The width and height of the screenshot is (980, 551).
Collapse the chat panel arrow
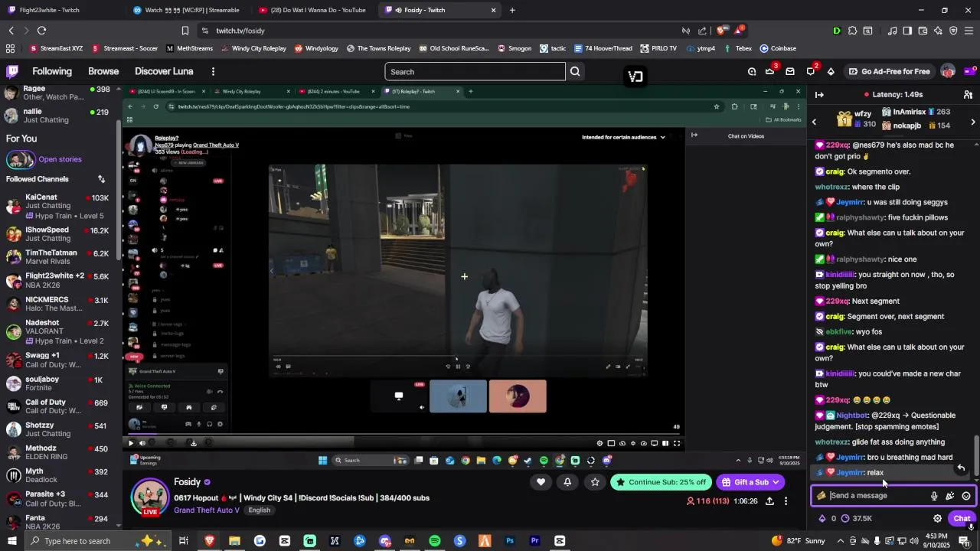coord(819,95)
